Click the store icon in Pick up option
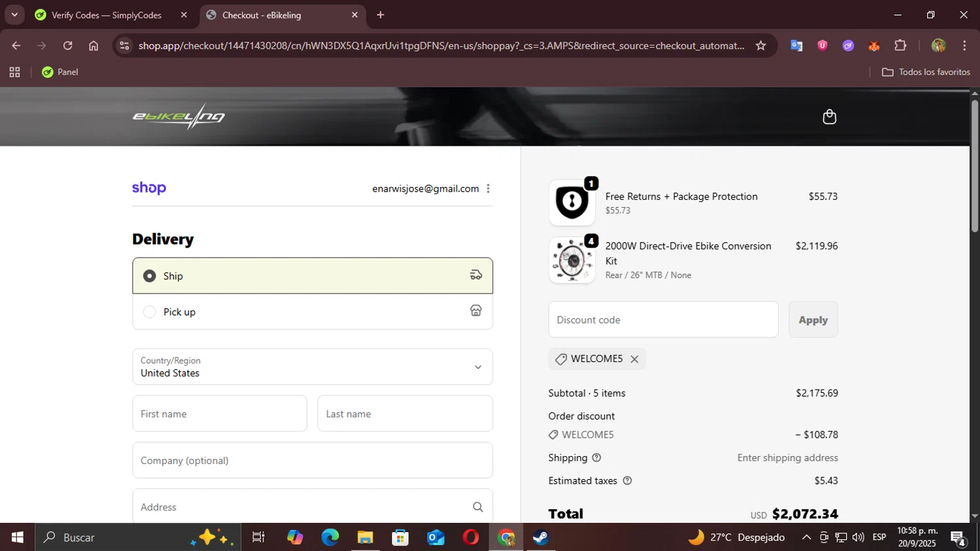The image size is (980, 551). coord(476,310)
